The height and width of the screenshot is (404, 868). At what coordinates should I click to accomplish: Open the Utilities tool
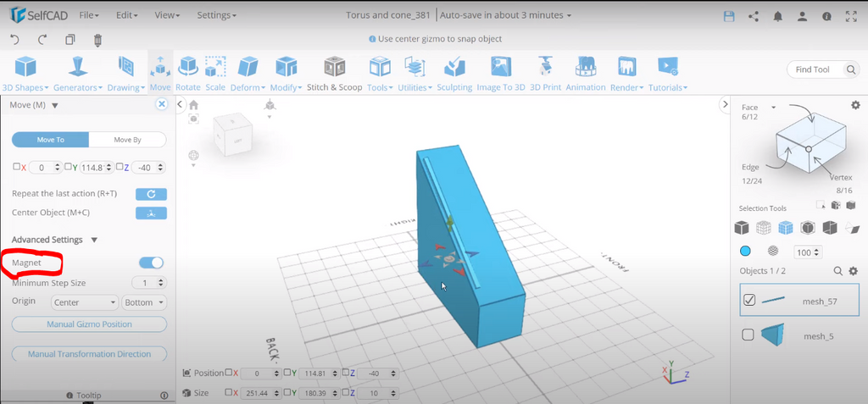[x=415, y=74]
